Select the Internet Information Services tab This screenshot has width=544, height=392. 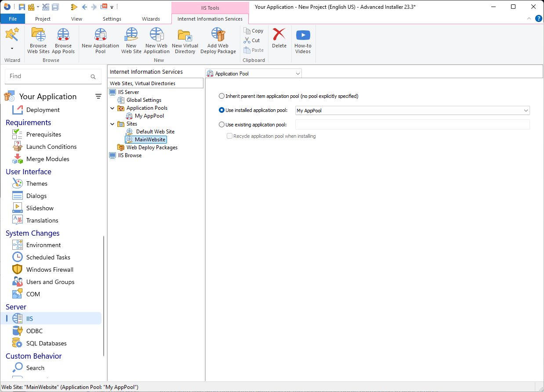pos(210,19)
